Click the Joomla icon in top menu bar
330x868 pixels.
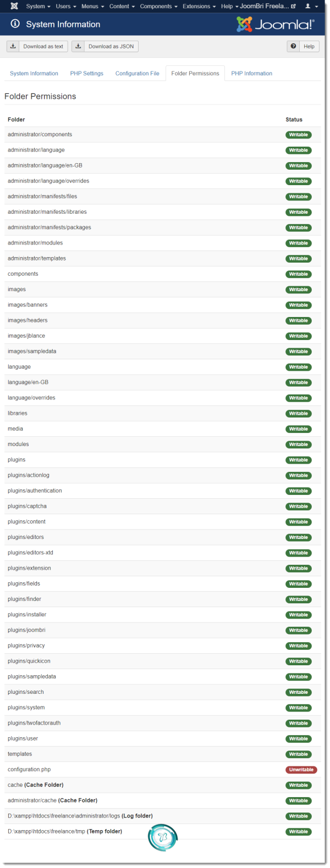pyautogui.click(x=14, y=6)
